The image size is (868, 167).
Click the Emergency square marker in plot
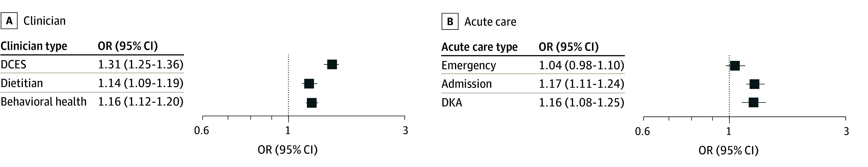(735, 66)
